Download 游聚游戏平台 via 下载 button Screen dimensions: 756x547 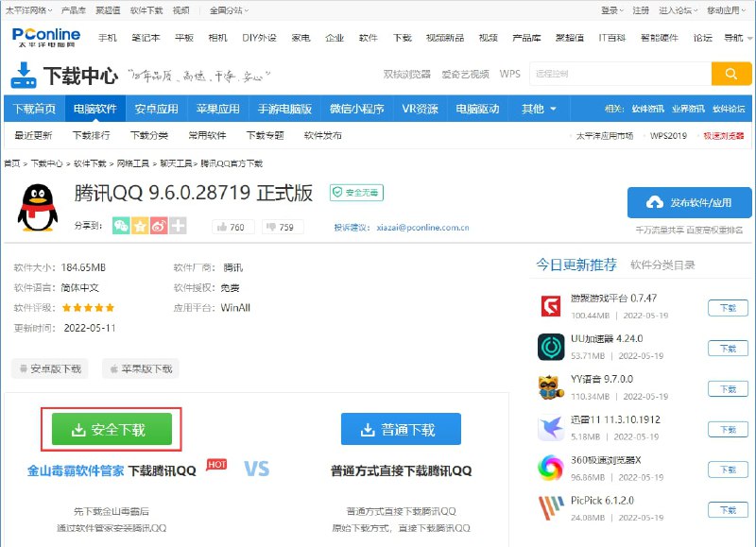click(x=728, y=308)
